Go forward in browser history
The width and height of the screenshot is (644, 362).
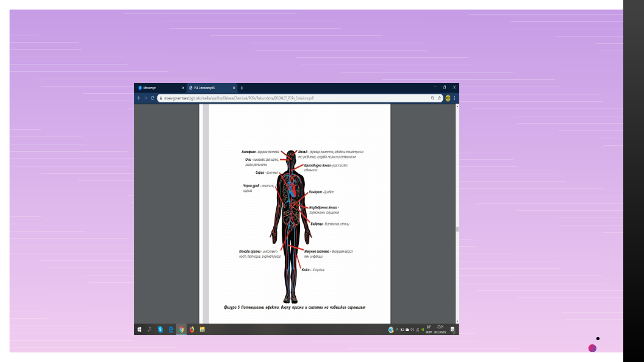point(145,98)
